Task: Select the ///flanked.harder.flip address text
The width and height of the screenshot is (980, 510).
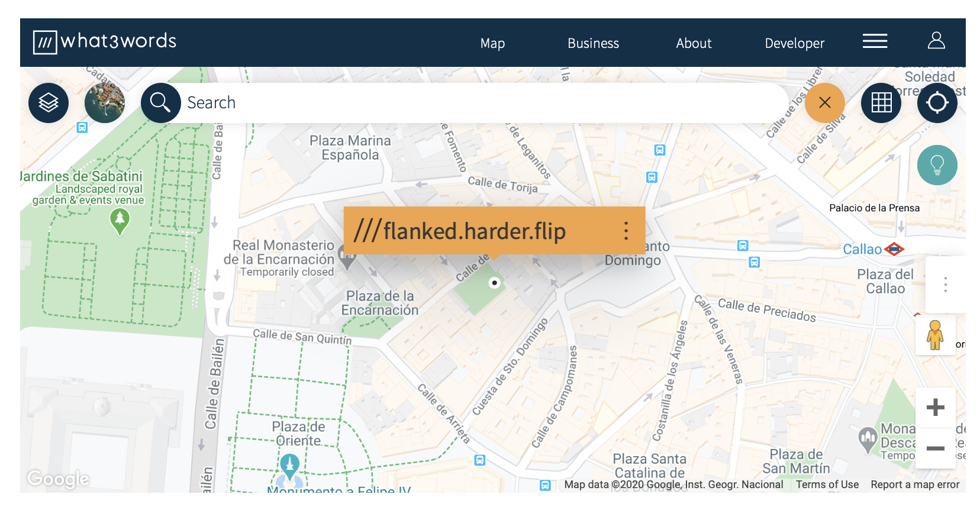Action: pyautogui.click(x=460, y=231)
